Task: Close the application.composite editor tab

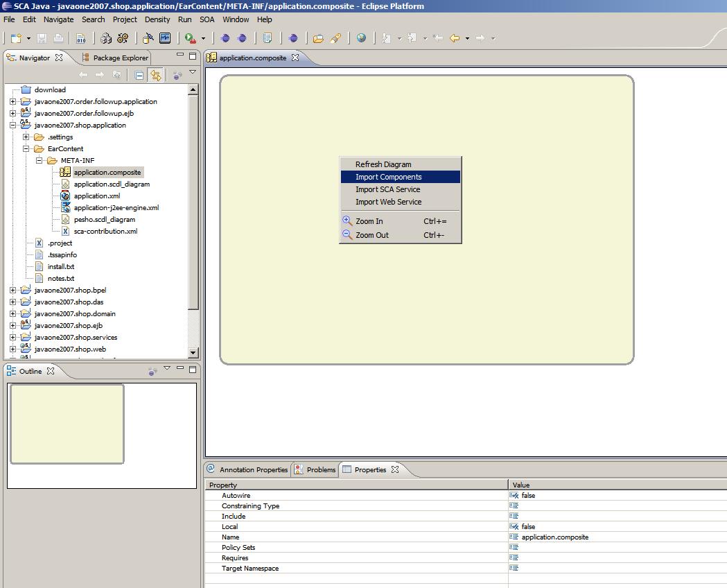Action: (295, 58)
